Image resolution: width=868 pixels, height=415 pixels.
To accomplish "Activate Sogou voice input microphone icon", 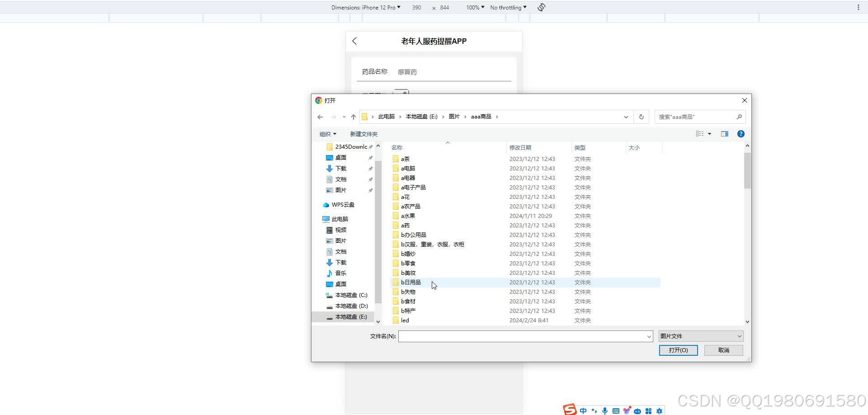I will 605,410.
